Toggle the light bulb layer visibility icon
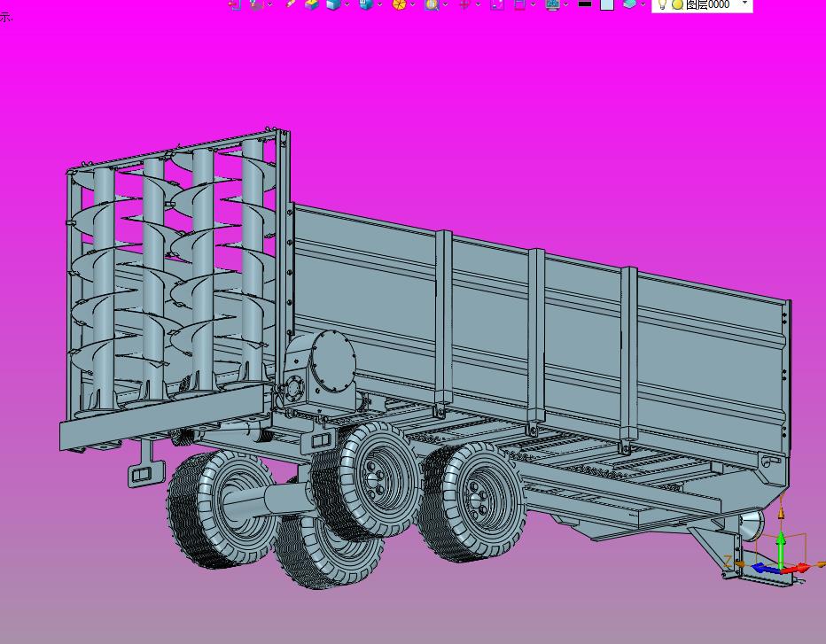The height and width of the screenshot is (644, 826). point(663,4)
